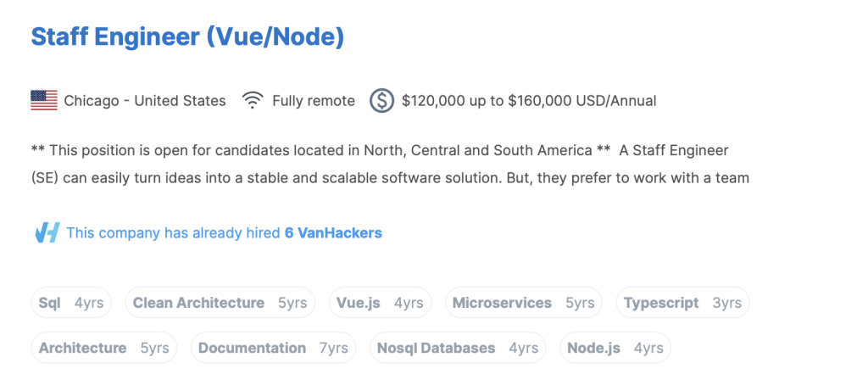Click the job description paragraph
The width and height of the screenshot is (868, 391).
pos(390,165)
